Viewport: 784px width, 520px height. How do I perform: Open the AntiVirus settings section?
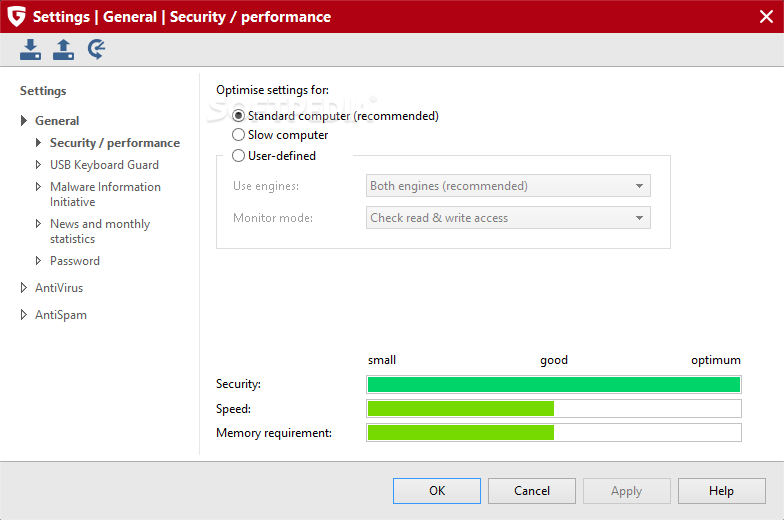click(x=59, y=288)
